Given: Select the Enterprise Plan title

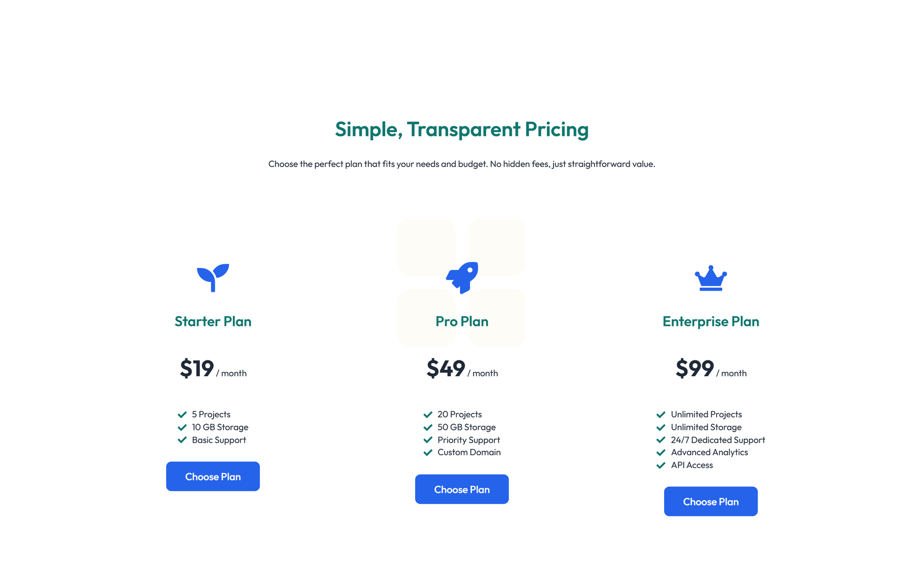Looking at the screenshot, I should [x=710, y=322].
